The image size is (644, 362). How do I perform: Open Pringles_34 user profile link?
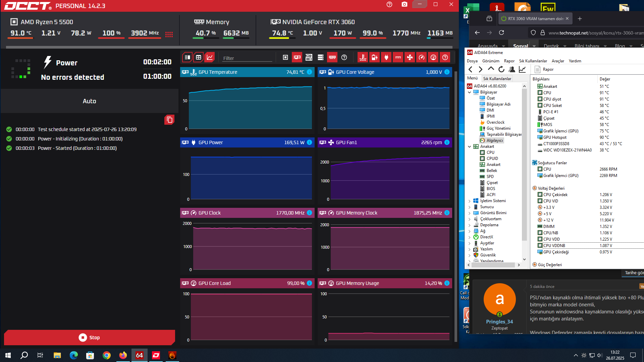click(499, 321)
